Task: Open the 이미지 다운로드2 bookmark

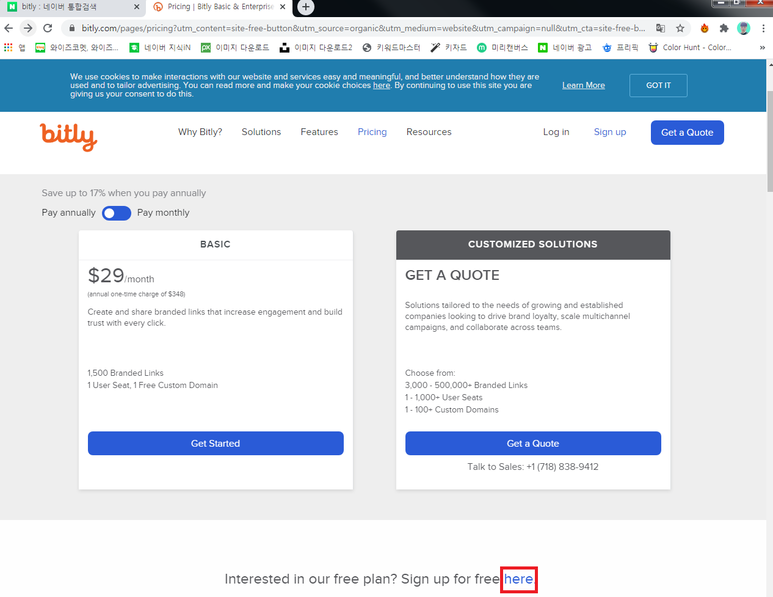Action: [x=316, y=47]
